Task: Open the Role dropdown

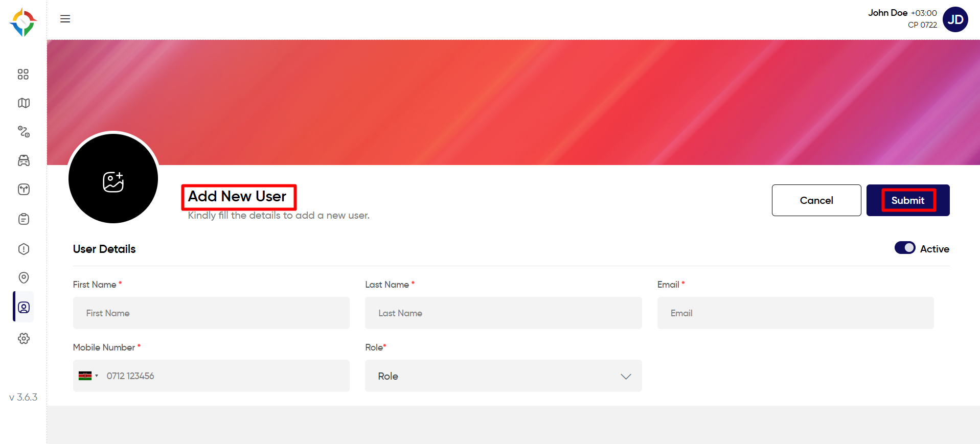Action: (503, 376)
